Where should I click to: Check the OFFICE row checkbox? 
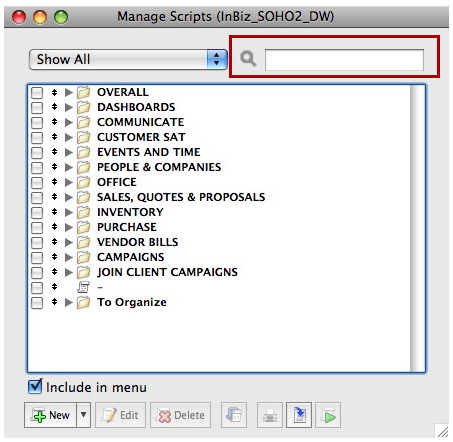[37, 183]
